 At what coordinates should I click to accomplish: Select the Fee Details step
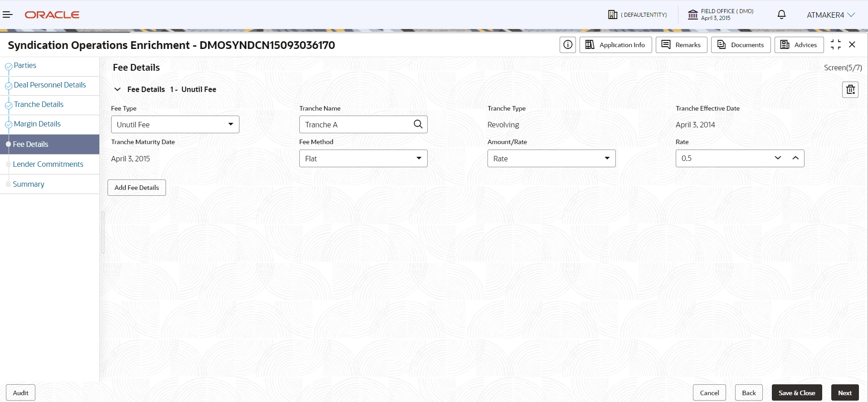tap(49, 145)
